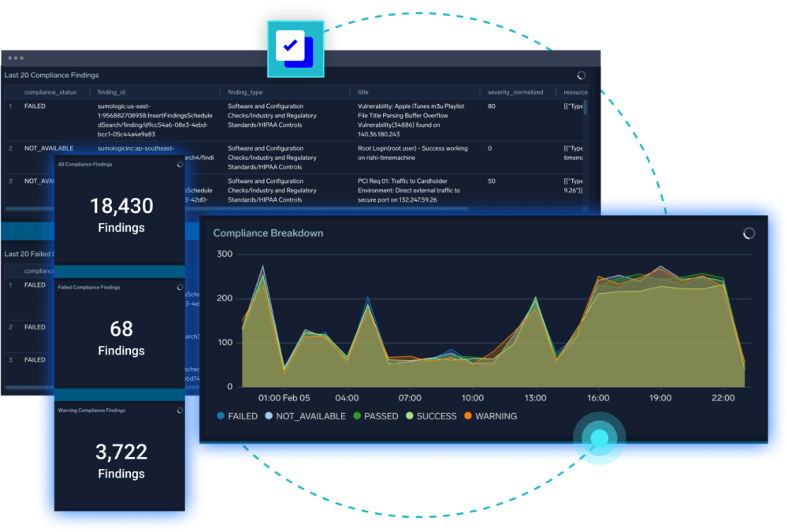Click the blue checkmark compliance icon
The height and width of the screenshot is (532, 788).
[295, 50]
